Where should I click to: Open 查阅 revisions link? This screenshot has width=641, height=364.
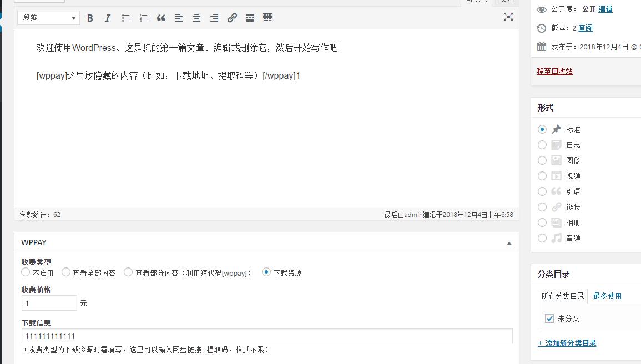586,28
